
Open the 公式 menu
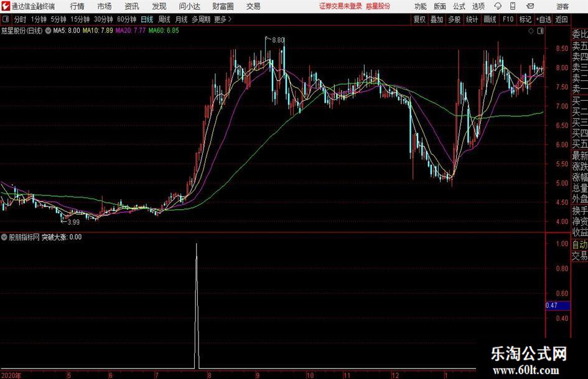(x=459, y=6)
